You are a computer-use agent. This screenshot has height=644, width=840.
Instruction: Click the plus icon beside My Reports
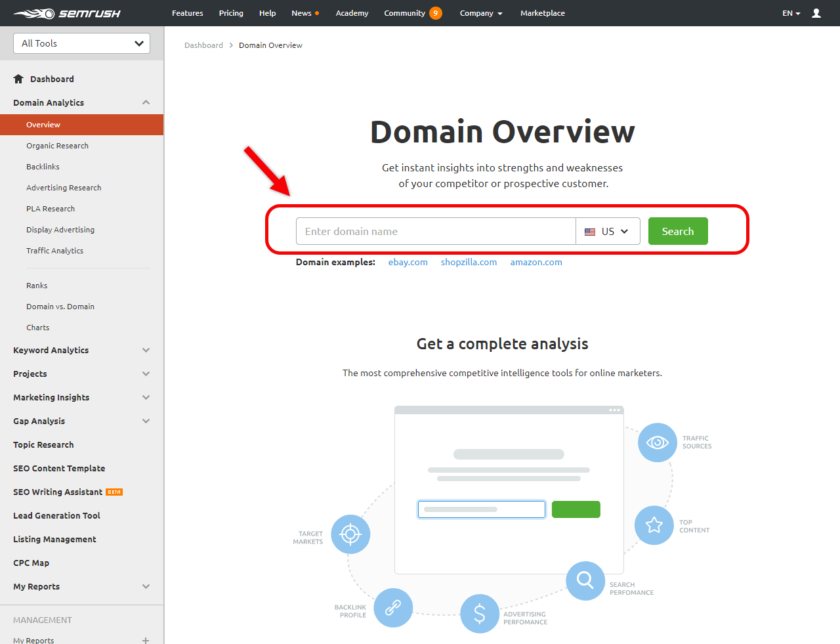point(146,640)
